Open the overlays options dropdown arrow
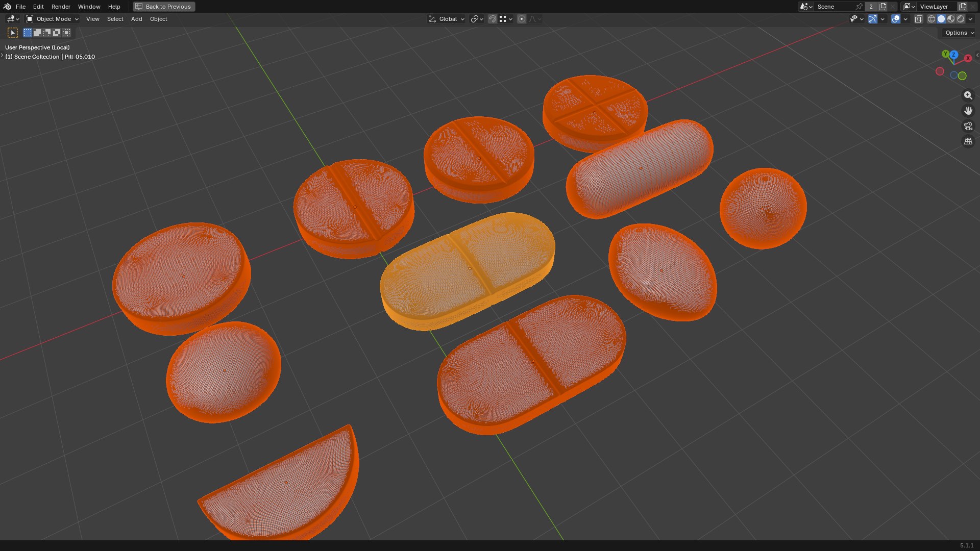Screen dimensions: 980x551 click(905, 19)
